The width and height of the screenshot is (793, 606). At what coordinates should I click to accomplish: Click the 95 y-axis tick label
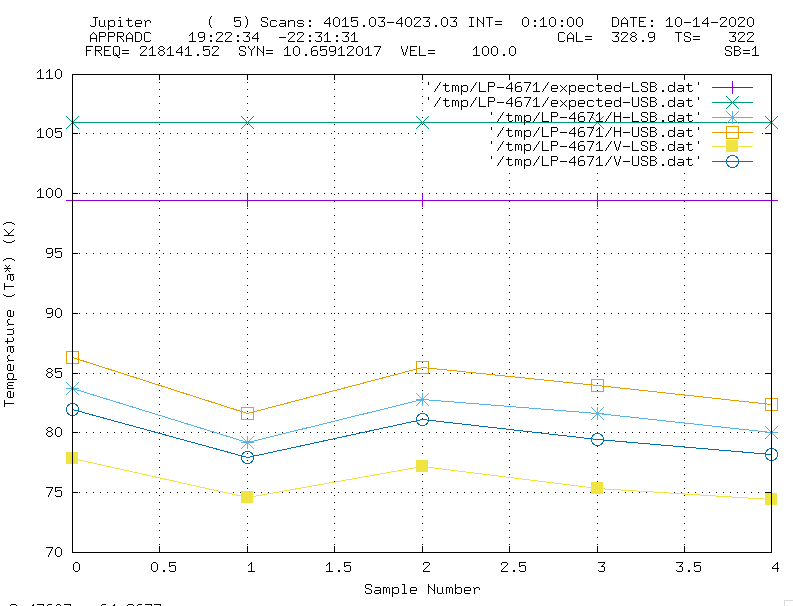click(x=54, y=253)
